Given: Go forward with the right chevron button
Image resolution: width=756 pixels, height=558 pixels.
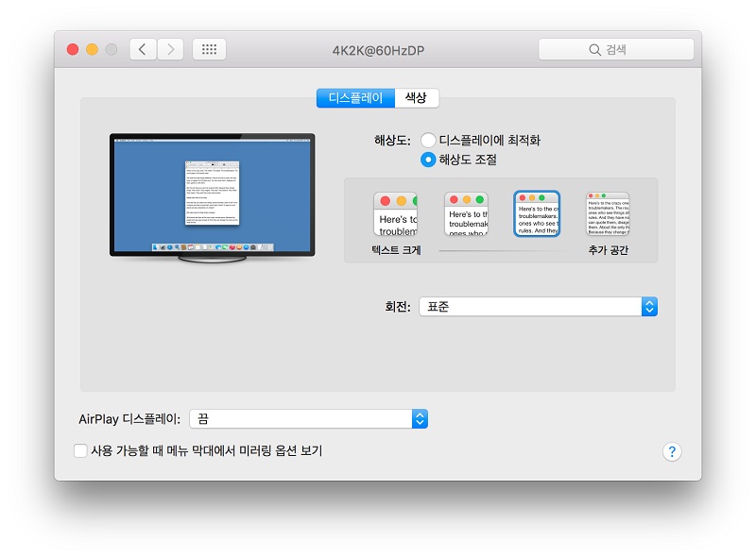Looking at the screenshot, I should (x=171, y=49).
